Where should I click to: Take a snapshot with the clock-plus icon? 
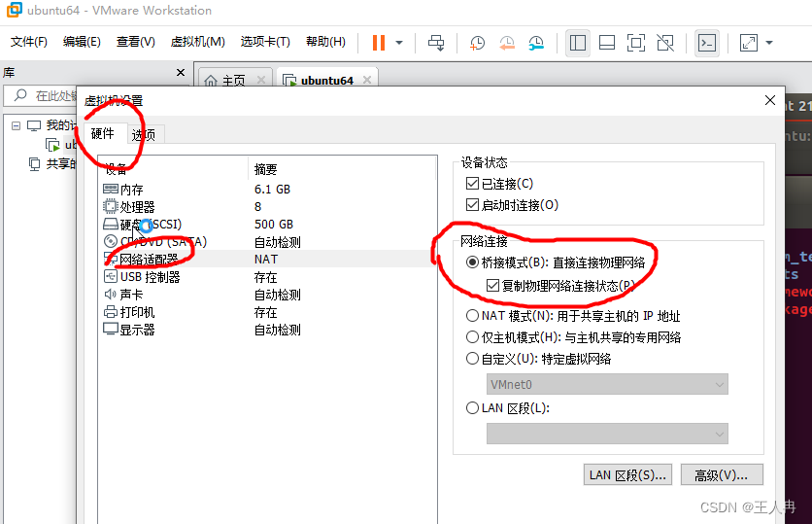coord(477,43)
